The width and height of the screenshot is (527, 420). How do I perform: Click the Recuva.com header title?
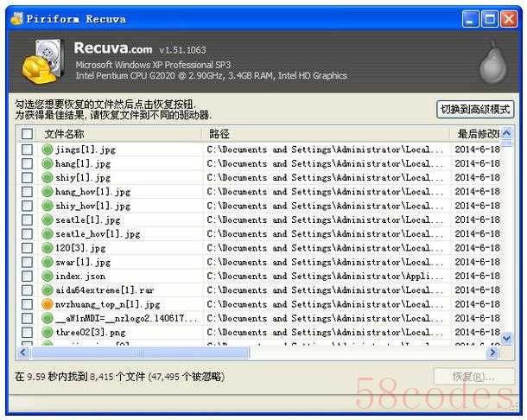coord(113,48)
